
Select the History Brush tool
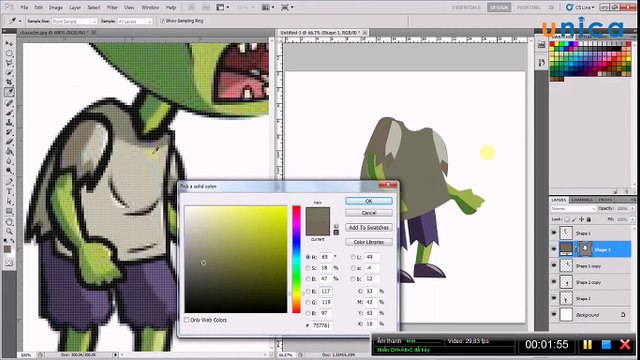pyautogui.click(x=9, y=132)
